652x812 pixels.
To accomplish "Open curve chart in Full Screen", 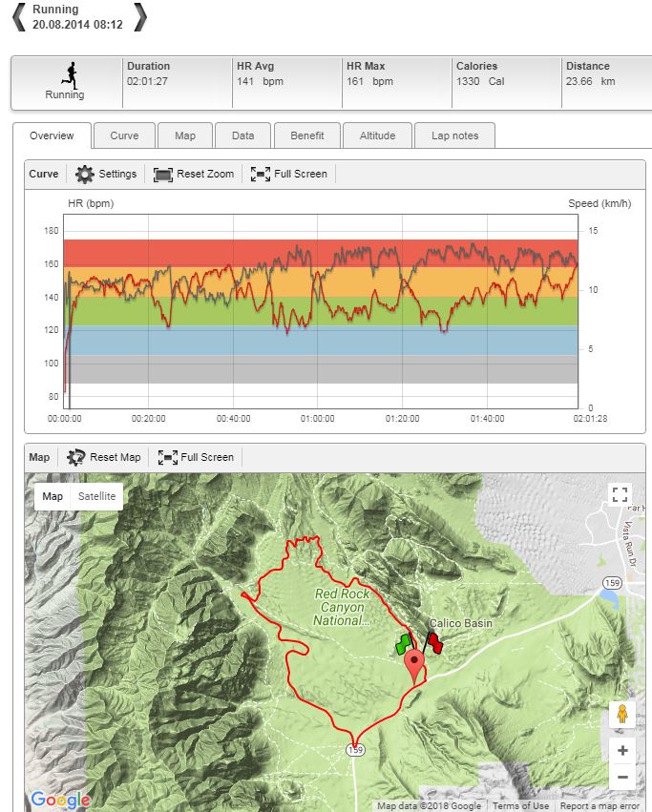I will 288,175.
